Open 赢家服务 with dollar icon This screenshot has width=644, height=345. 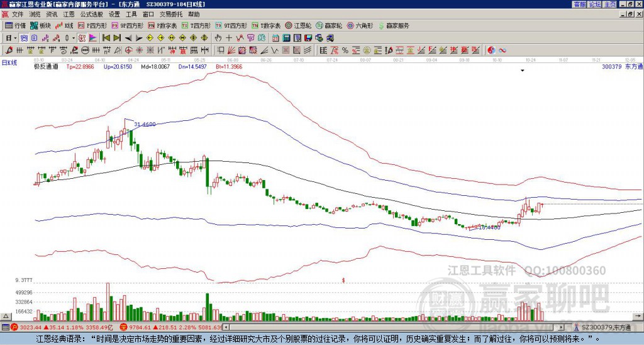[x=394, y=25]
